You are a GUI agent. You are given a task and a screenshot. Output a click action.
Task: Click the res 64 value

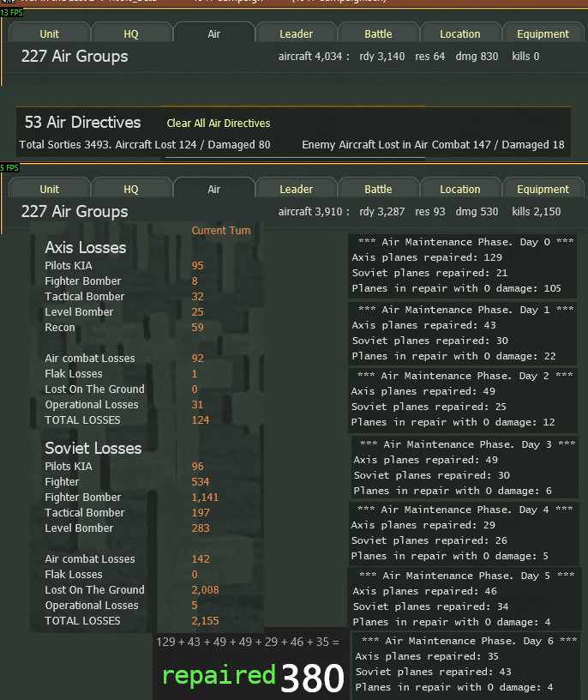[429, 57]
